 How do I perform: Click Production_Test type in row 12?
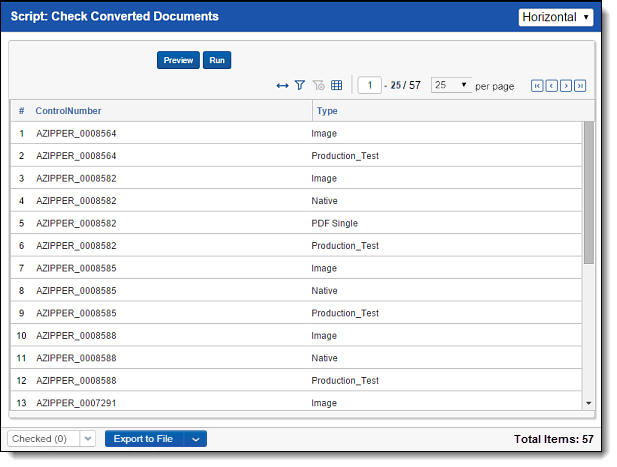(345, 380)
